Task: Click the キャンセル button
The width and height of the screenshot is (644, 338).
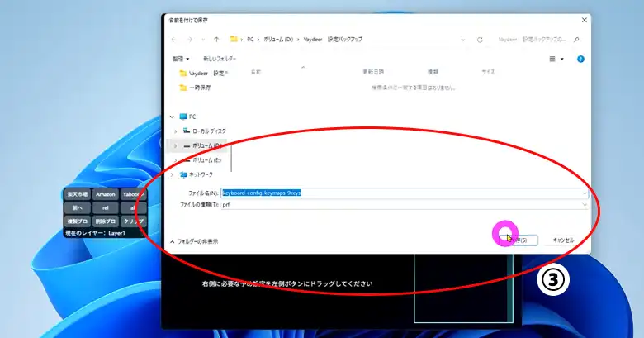Action: [x=563, y=240]
